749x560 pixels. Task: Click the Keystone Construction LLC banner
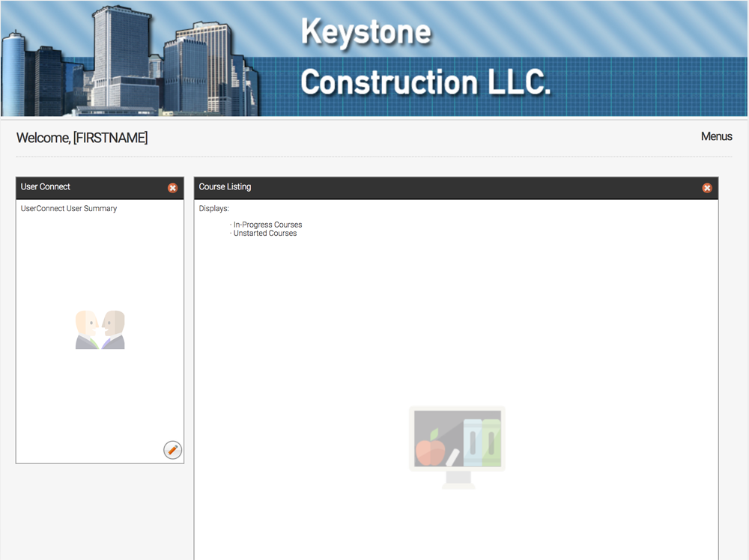tap(374, 58)
